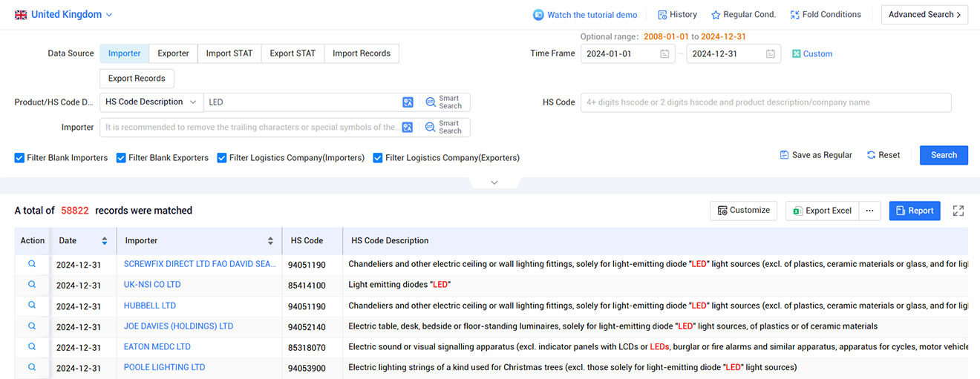Select the Import STAT tab
Image resolution: width=980 pixels, height=379 pixels.
229,53
